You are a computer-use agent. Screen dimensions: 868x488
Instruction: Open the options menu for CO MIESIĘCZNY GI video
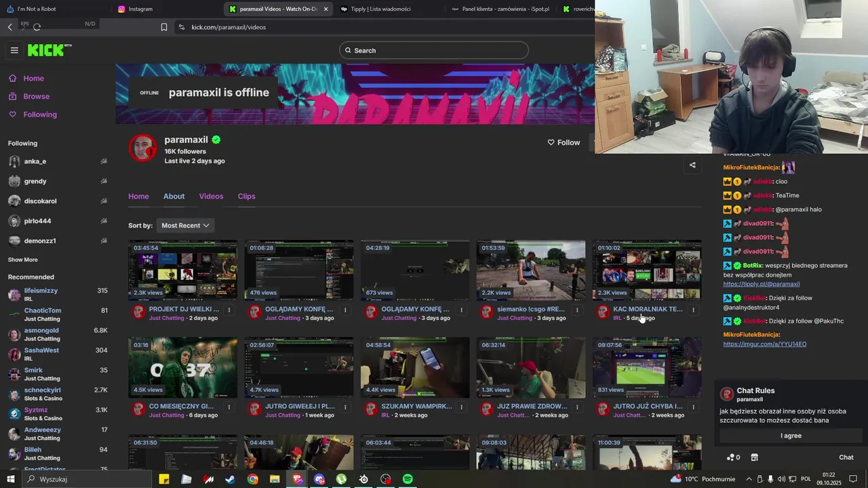(229, 407)
